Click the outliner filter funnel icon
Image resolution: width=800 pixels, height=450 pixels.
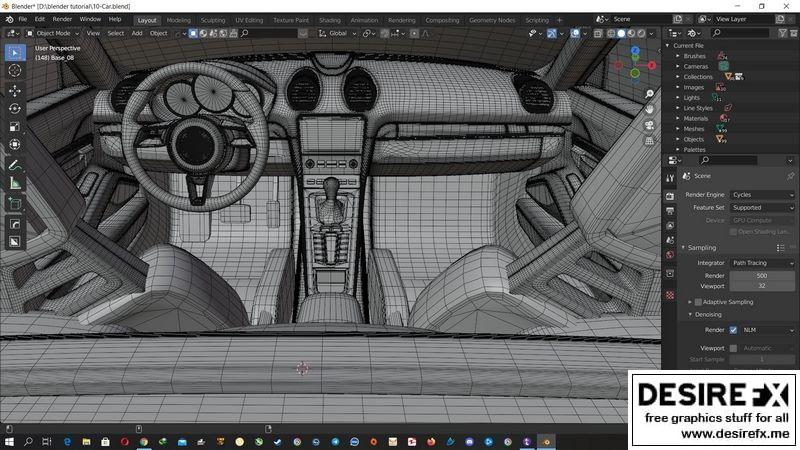[782, 33]
